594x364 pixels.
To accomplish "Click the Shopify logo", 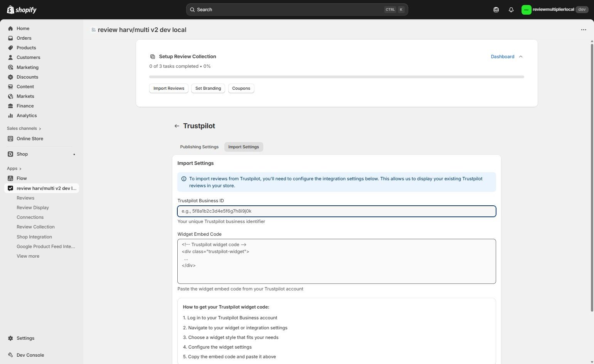I will click(x=21, y=9).
